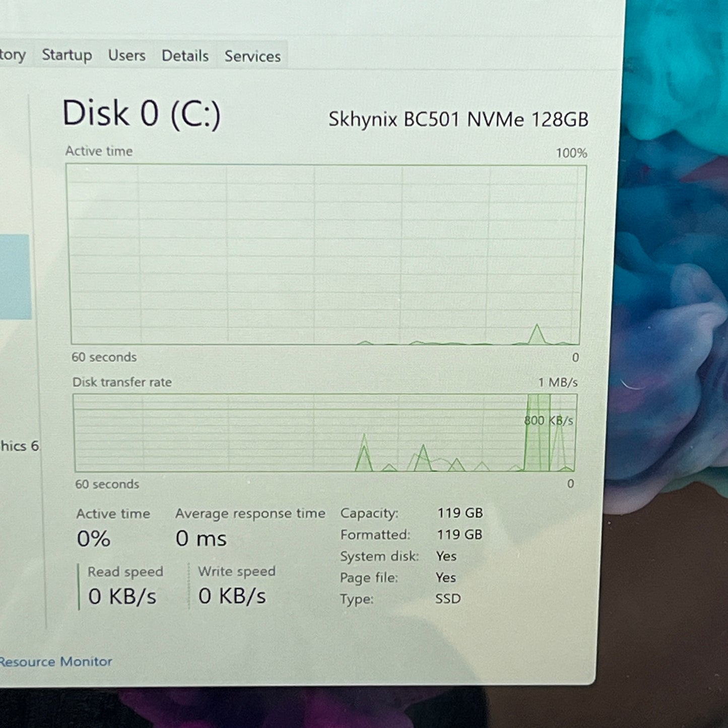Click the Active time graph
The height and width of the screenshot is (728, 728).
point(325,254)
